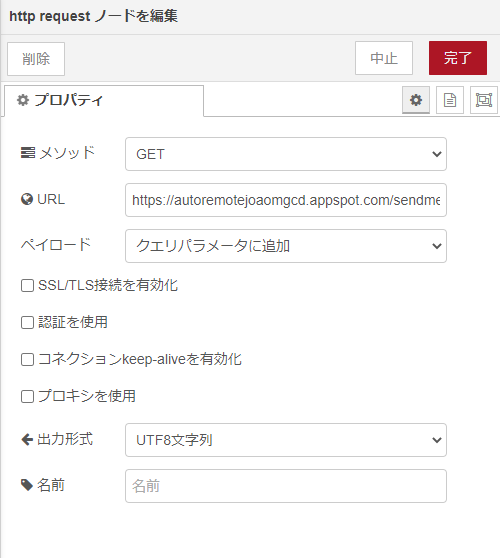Open node description document icon

pos(450,100)
